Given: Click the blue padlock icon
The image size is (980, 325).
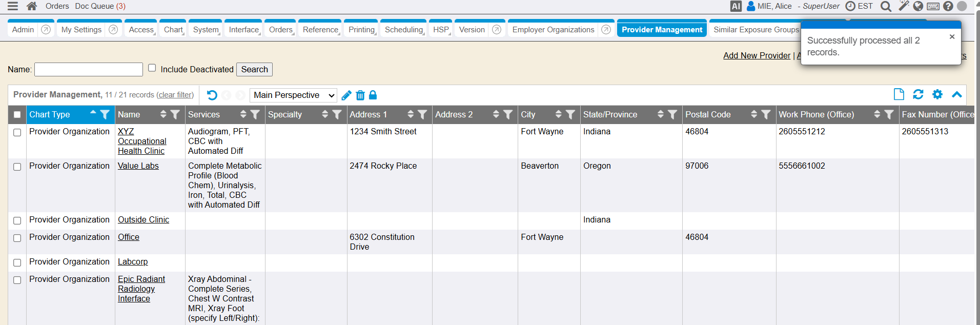Looking at the screenshot, I should tap(373, 95).
